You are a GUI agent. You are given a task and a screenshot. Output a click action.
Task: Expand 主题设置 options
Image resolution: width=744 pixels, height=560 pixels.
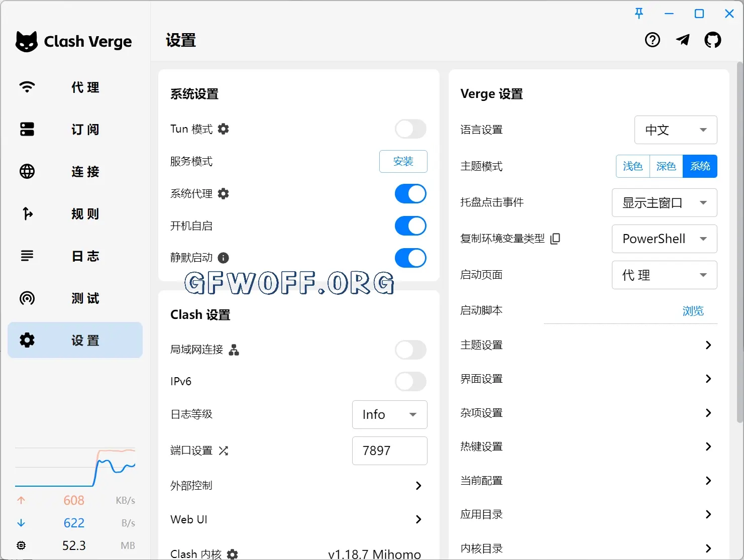588,345
